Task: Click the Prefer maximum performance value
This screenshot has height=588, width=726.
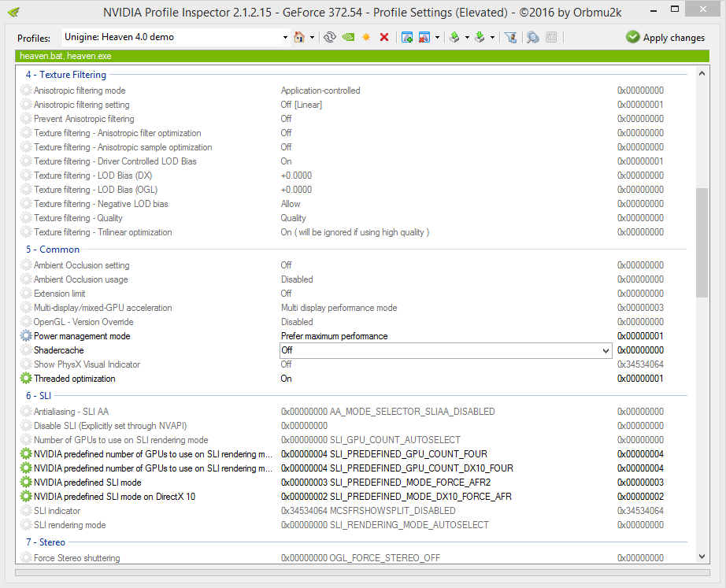Action: tap(335, 336)
